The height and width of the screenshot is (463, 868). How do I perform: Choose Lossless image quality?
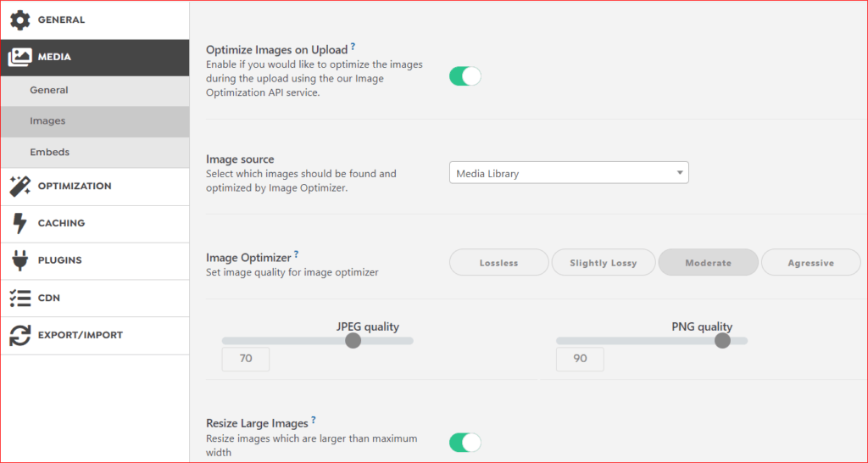point(498,263)
